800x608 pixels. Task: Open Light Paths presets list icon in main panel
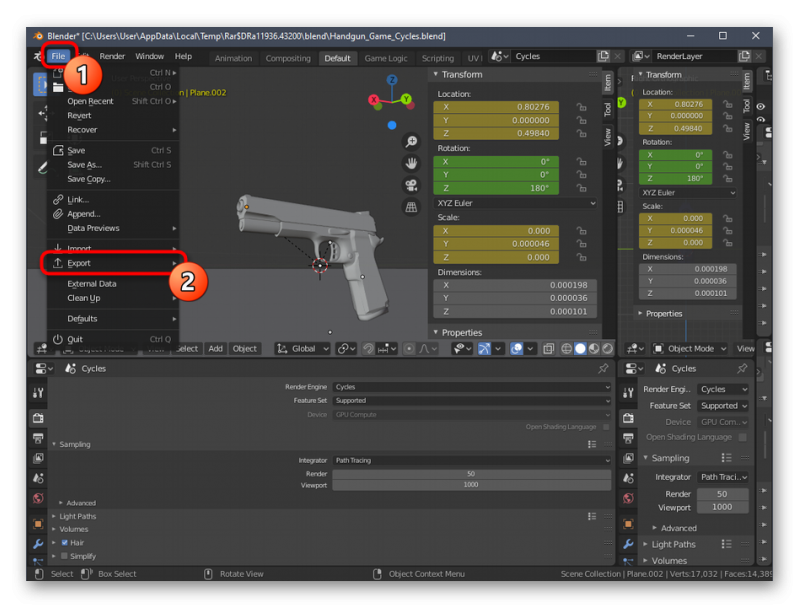(592, 516)
